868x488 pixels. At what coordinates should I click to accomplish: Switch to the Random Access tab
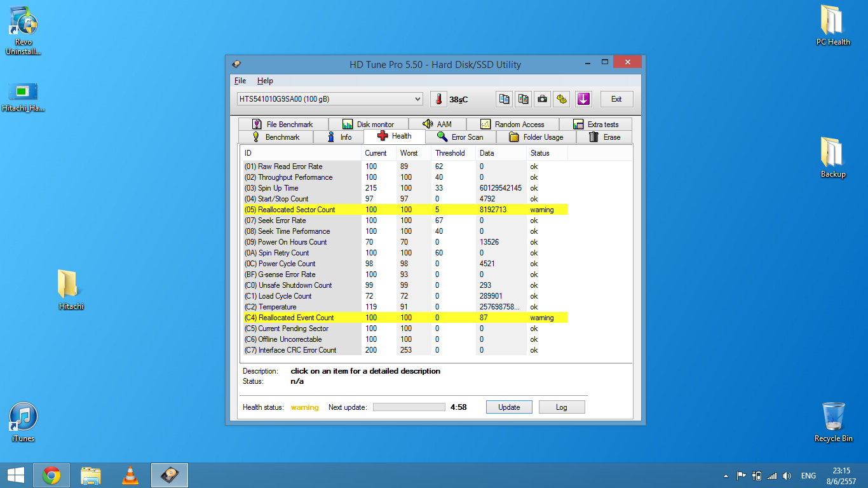click(x=513, y=124)
